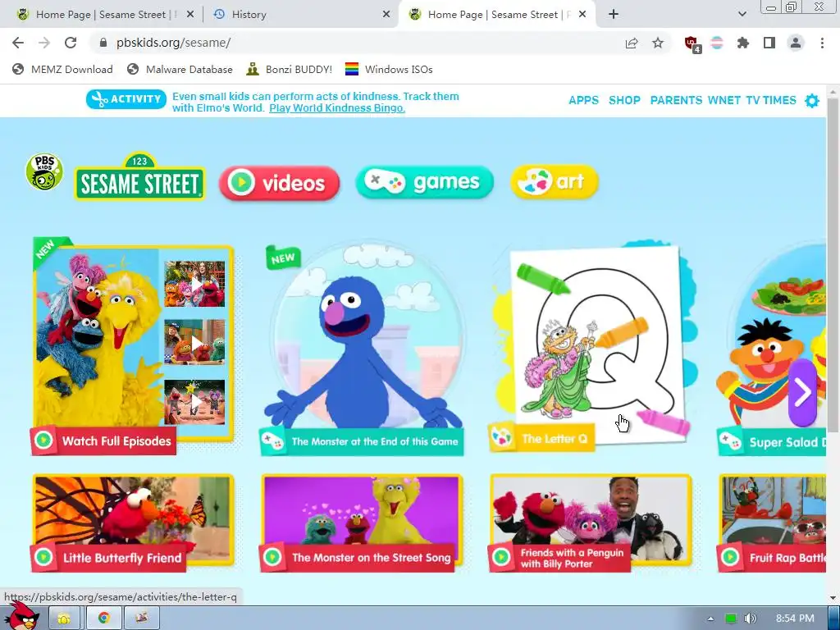Viewport: 840px width, 630px height.
Task: Open The Letter Q coloring activity
Action: click(592, 346)
